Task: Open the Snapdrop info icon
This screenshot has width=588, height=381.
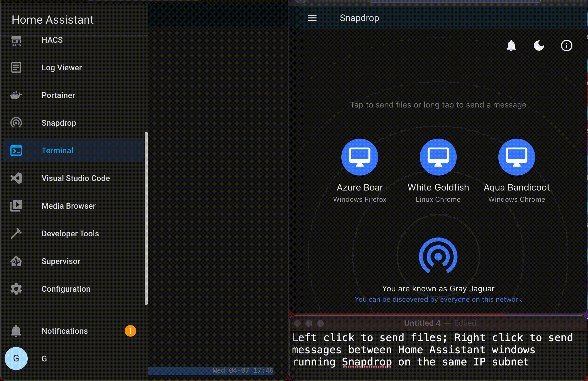Action: [566, 46]
